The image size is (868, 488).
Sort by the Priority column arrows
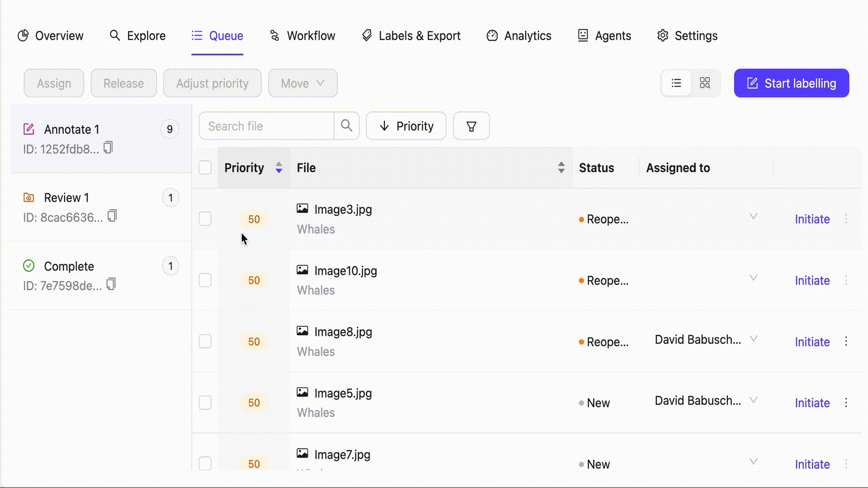279,168
